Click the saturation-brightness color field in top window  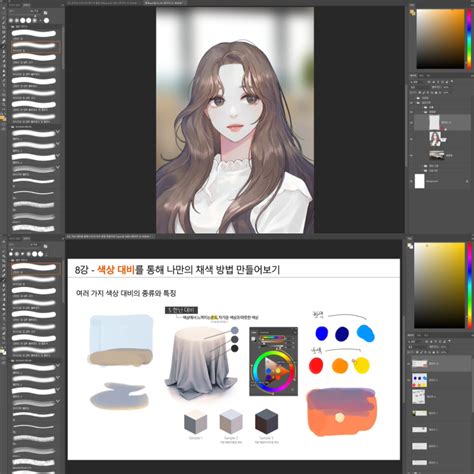coord(440,39)
